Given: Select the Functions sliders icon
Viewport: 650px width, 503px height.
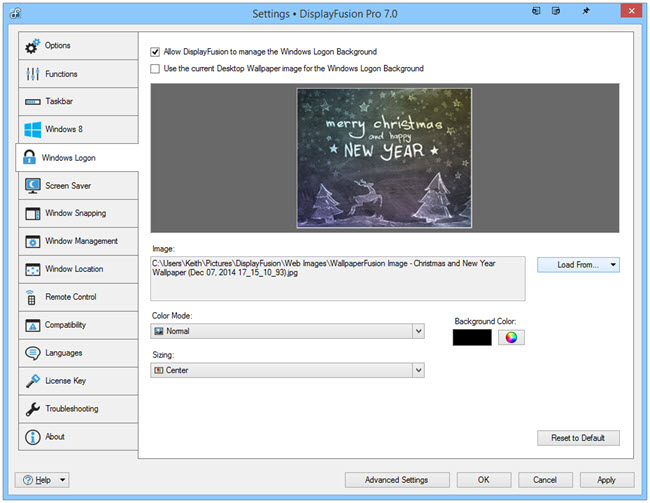Looking at the screenshot, I should (32, 74).
